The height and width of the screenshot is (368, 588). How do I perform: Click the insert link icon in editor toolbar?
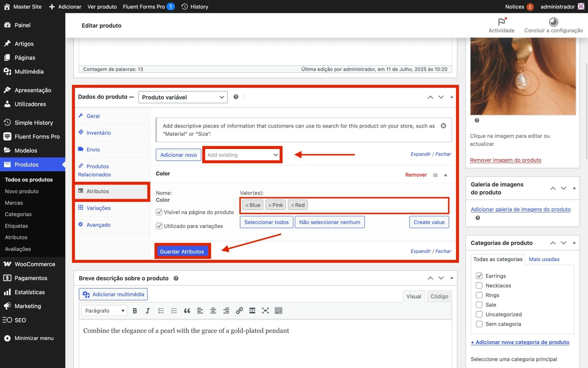point(239,311)
